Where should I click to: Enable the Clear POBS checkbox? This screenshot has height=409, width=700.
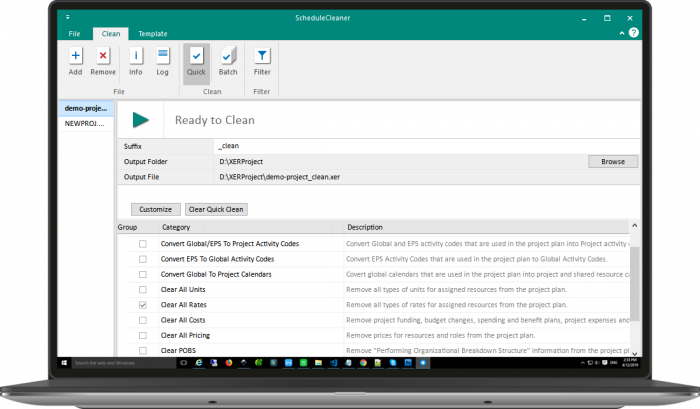coord(142,351)
